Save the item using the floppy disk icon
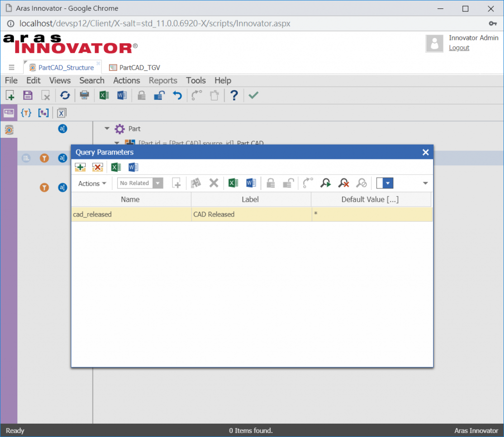 28,95
